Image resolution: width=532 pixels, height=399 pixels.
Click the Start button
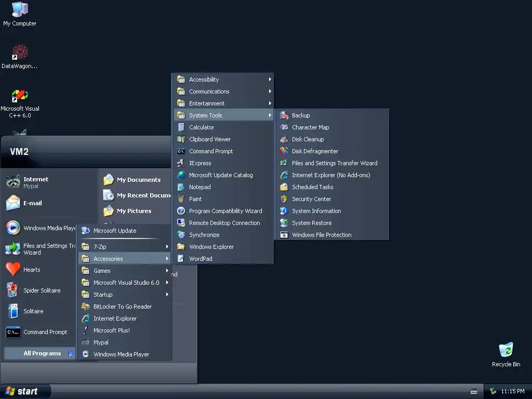click(25, 391)
